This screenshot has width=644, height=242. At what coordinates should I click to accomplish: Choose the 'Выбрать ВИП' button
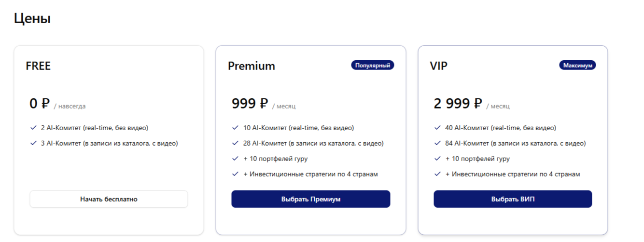(513, 199)
